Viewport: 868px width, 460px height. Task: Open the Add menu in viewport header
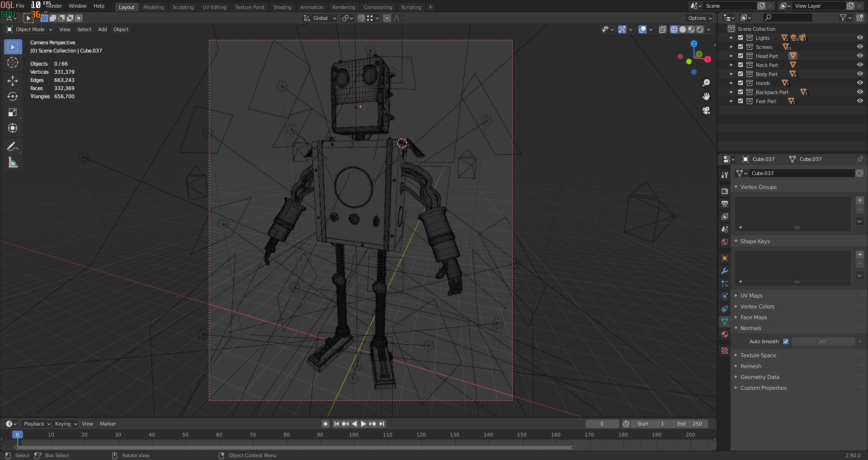(103, 29)
